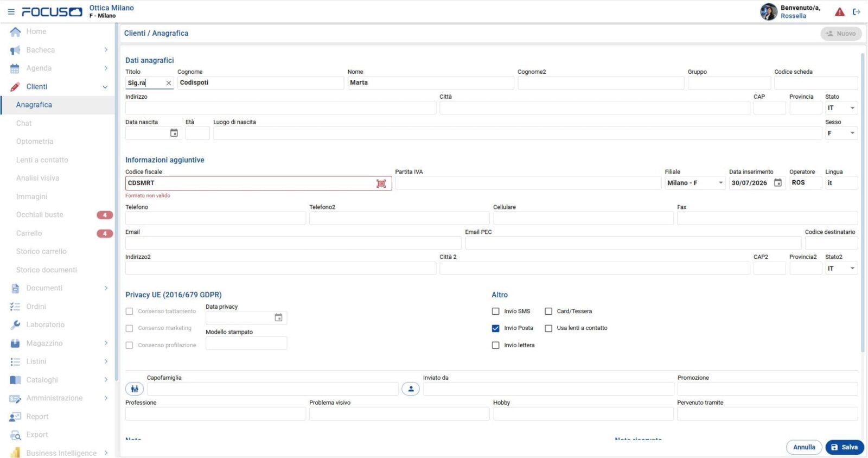Click the red warning alert icon

[840, 11]
